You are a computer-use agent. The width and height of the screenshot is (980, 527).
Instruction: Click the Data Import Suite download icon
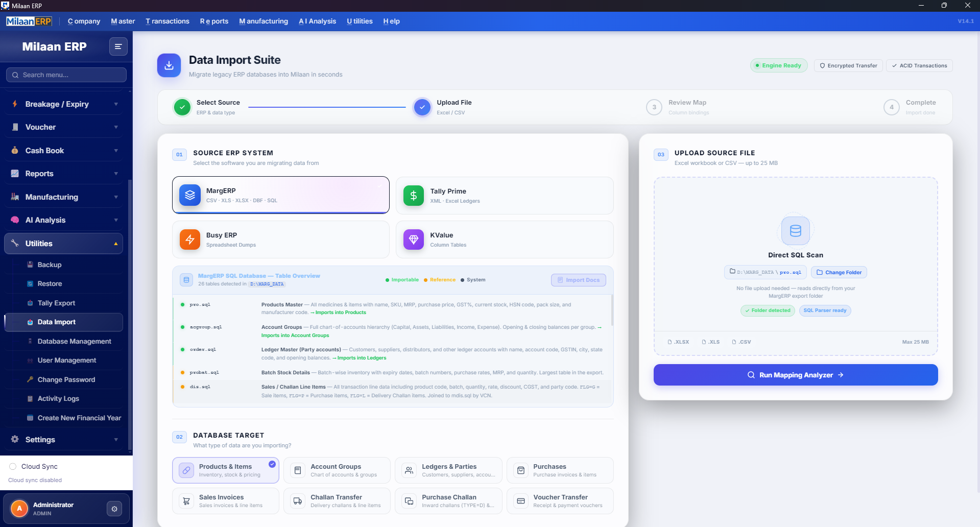pos(169,65)
